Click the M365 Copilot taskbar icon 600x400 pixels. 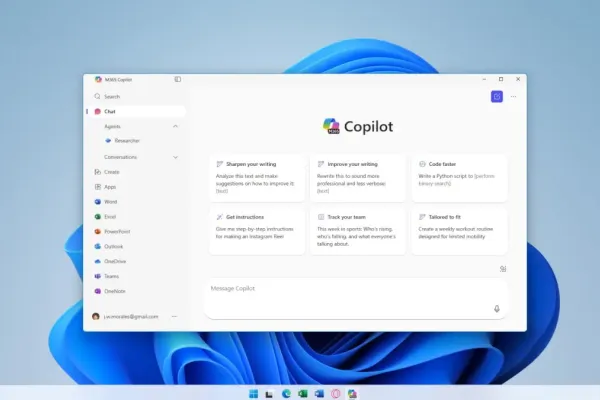tap(352, 393)
